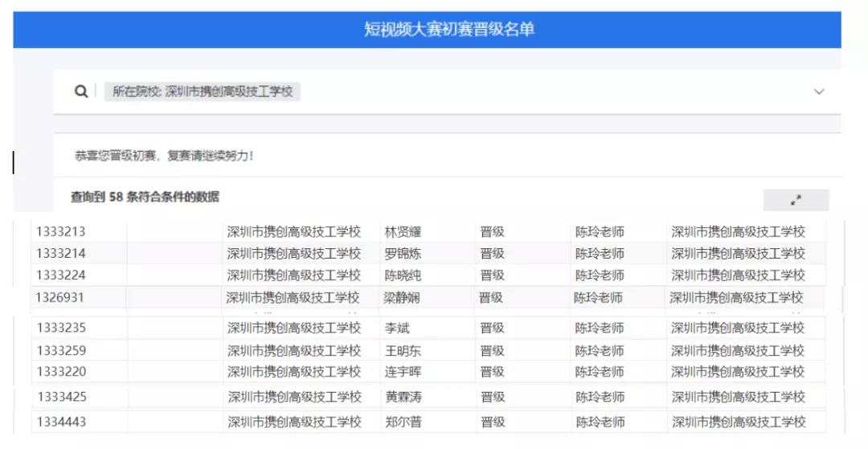This screenshot has width=868, height=449.
Task: Click last school cell in 1333224 row
Action: pyautogui.click(x=738, y=275)
